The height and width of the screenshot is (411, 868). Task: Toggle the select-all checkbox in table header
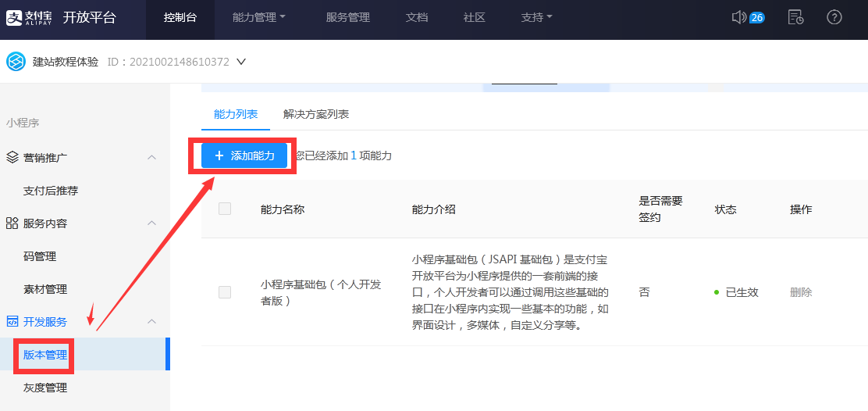225,209
